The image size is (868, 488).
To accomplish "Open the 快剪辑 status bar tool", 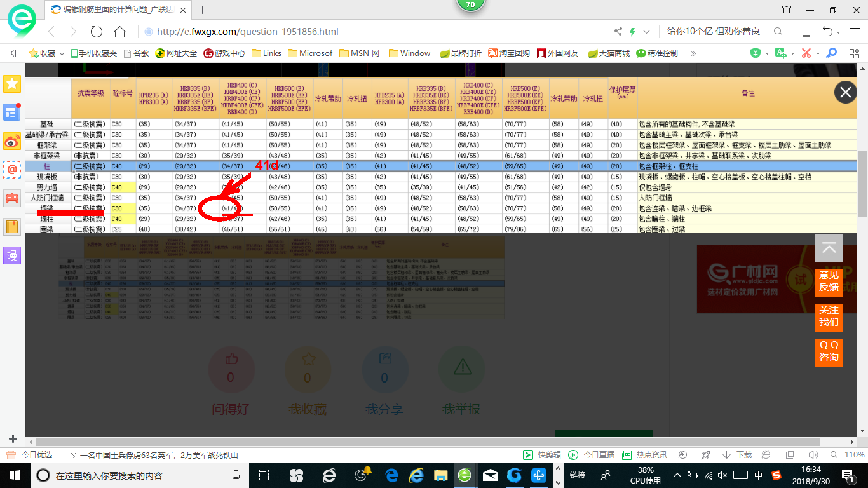I will (542, 455).
